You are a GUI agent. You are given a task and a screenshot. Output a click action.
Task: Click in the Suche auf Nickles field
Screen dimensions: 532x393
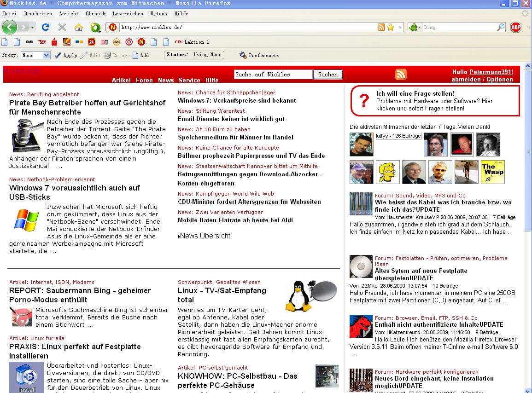tap(273, 75)
